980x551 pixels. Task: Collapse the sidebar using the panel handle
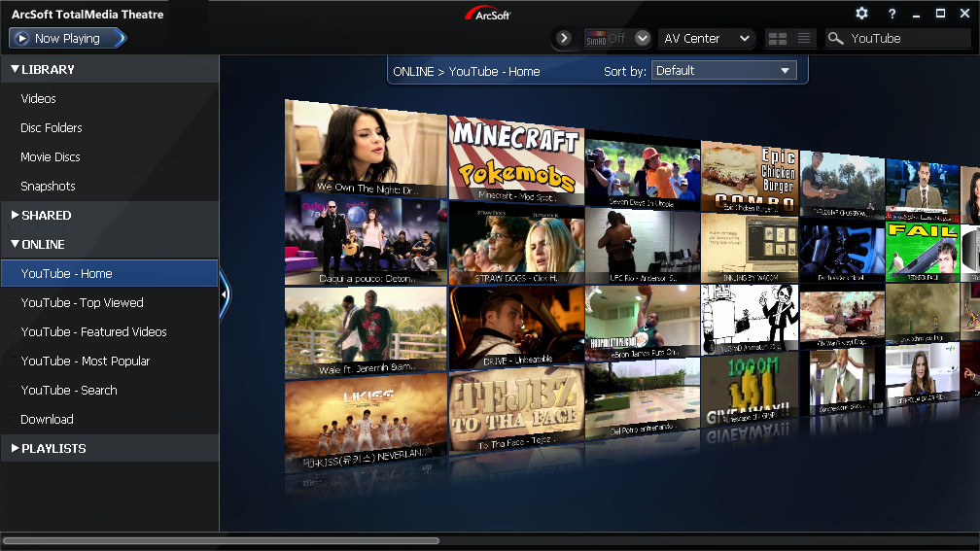coord(224,293)
